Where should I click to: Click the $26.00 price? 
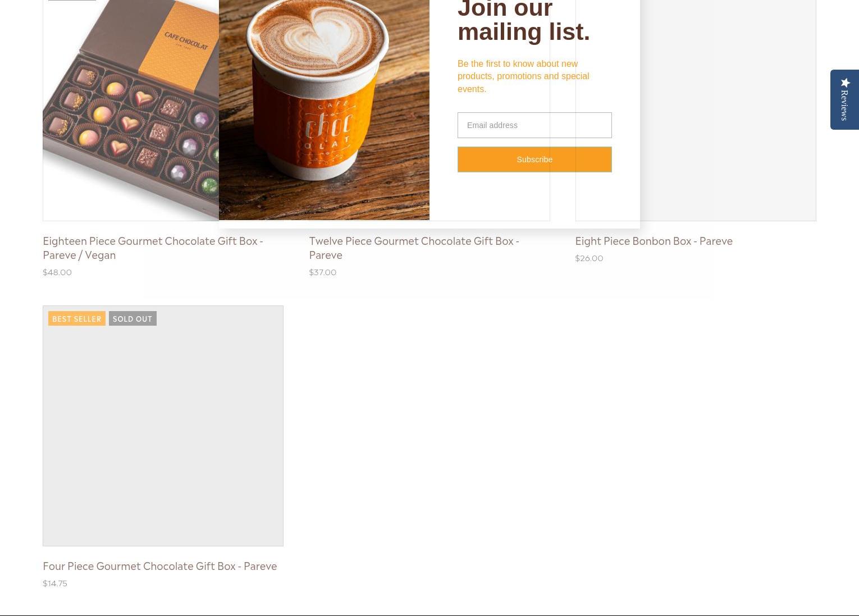click(x=589, y=258)
